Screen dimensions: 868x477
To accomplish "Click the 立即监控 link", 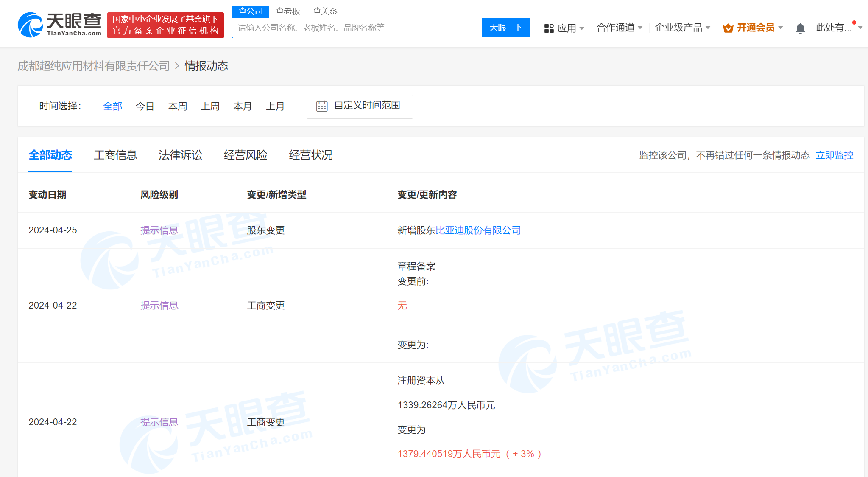I will pos(835,155).
